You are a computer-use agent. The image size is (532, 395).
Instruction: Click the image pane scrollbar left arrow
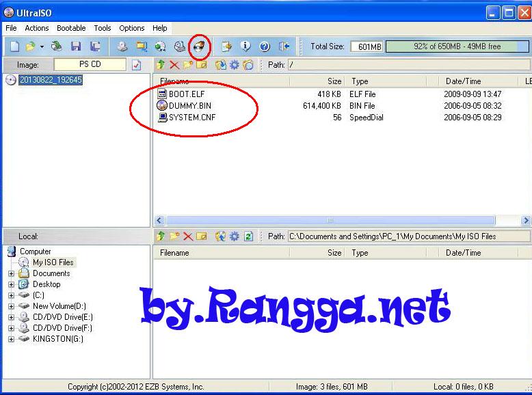pyautogui.click(x=159, y=221)
